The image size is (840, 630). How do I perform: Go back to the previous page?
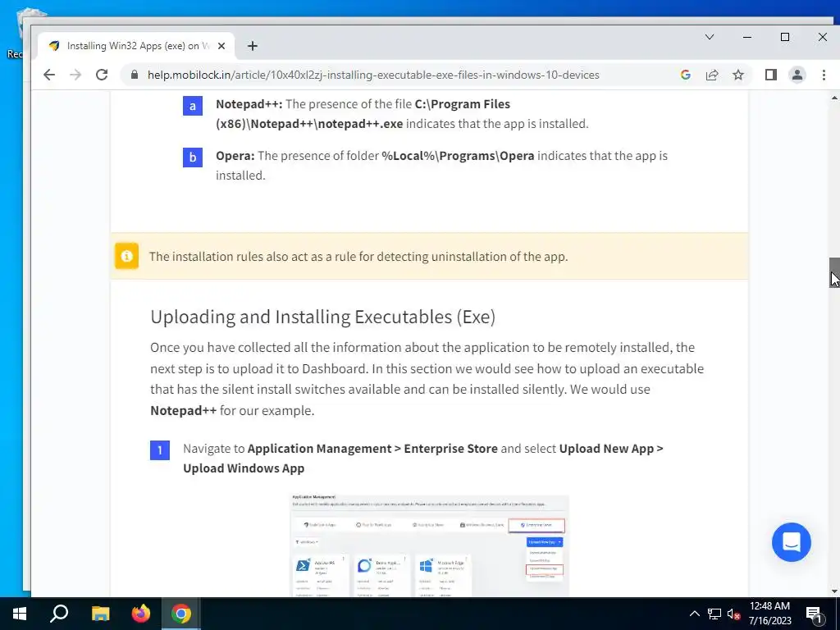pos(49,75)
